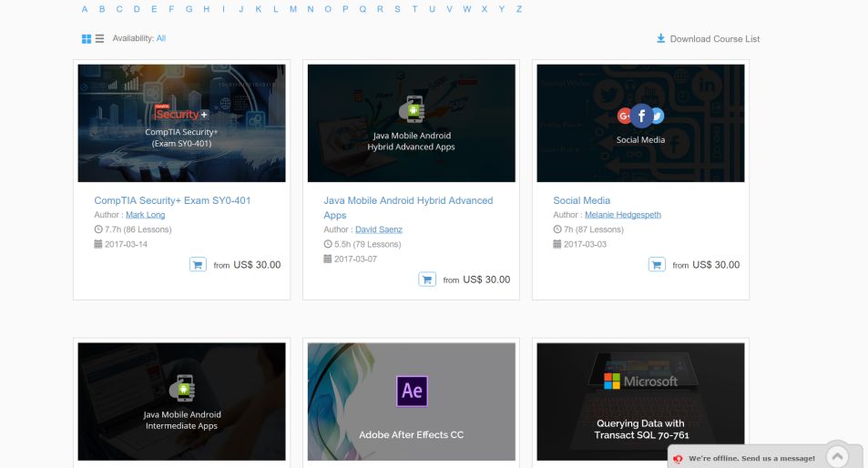Open author Mark Long's page
The image size is (868, 468).
(145, 215)
